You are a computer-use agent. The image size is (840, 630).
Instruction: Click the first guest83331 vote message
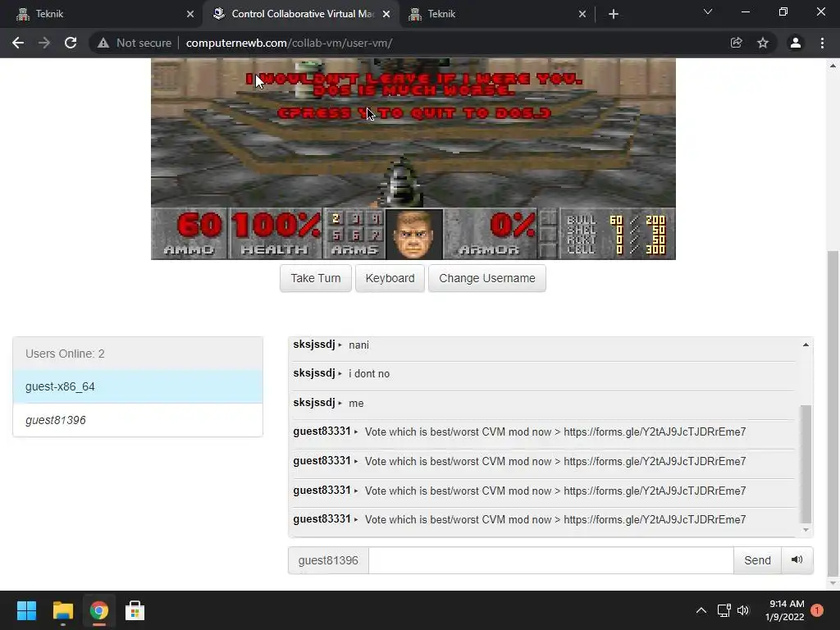pyautogui.click(x=555, y=431)
